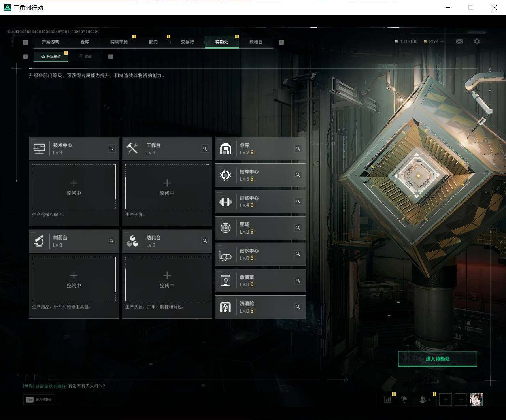Inspect 潜水中心 with magnifier icon

(x=298, y=254)
